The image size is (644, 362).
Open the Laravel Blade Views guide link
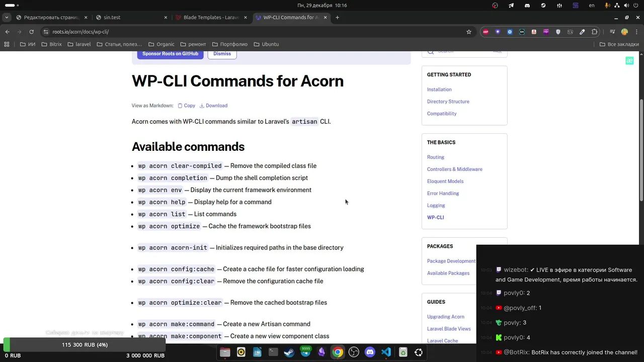point(449,329)
